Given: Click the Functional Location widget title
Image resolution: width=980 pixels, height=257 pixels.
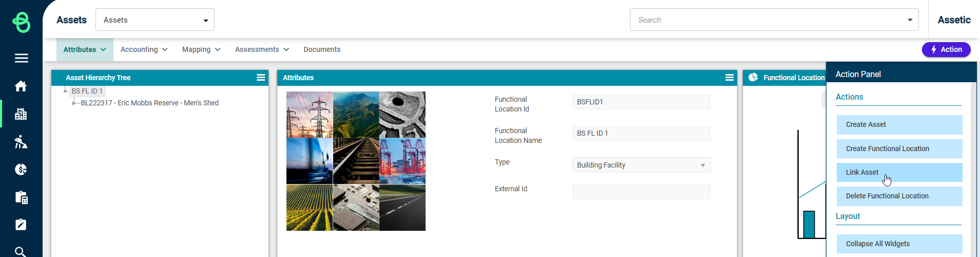Looking at the screenshot, I should (x=794, y=78).
